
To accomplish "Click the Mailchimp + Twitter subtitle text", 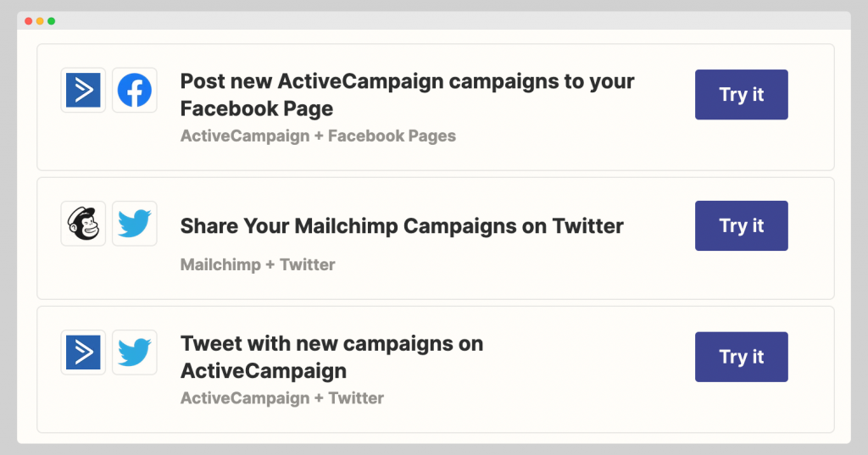I will 258,264.
